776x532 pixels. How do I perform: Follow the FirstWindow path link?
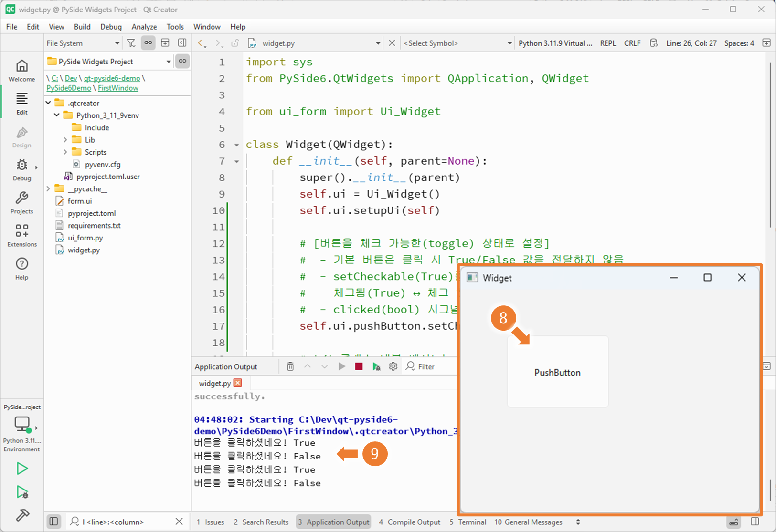[118, 88]
